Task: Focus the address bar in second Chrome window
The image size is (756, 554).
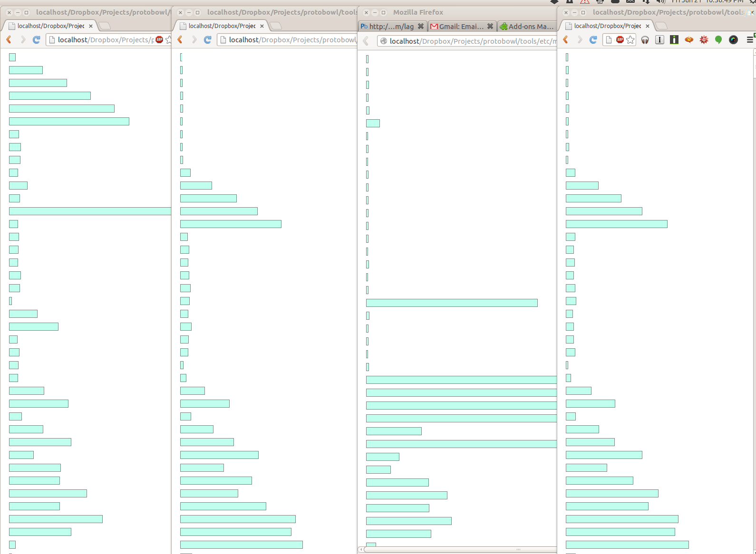Action: click(x=287, y=40)
